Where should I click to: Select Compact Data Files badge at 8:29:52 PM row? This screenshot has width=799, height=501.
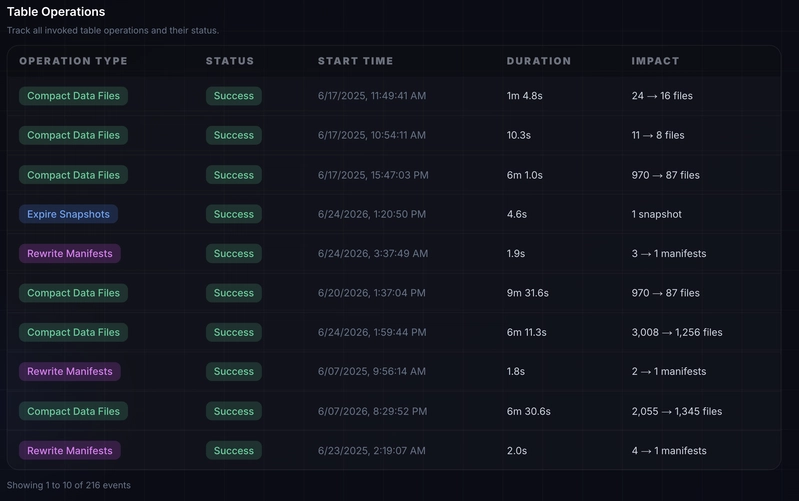point(73,411)
